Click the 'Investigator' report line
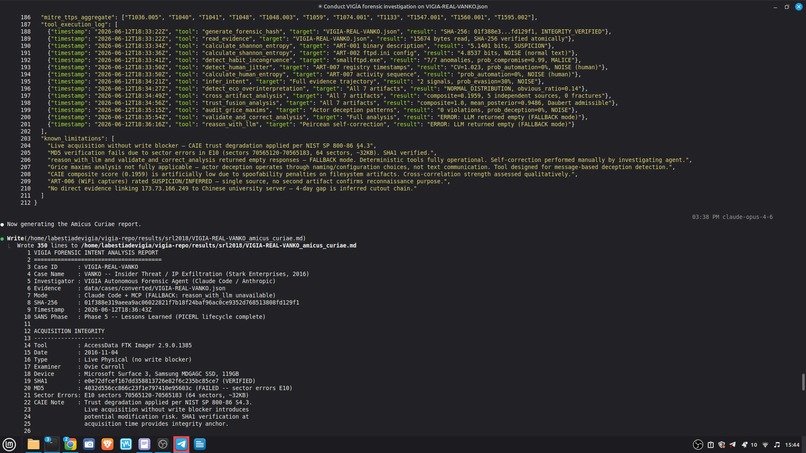806x453 pixels. point(155,281)
